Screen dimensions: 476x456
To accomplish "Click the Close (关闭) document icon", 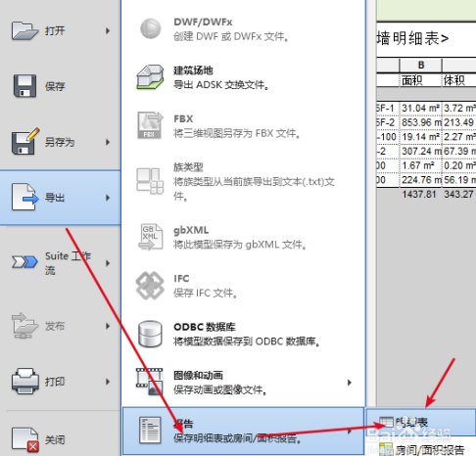I will (25, 439).
